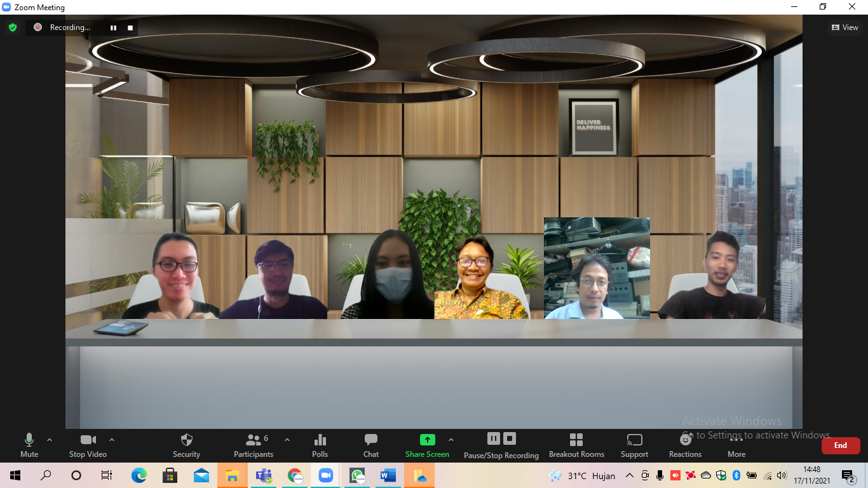Open the Reactions menu

click(685, 444)
